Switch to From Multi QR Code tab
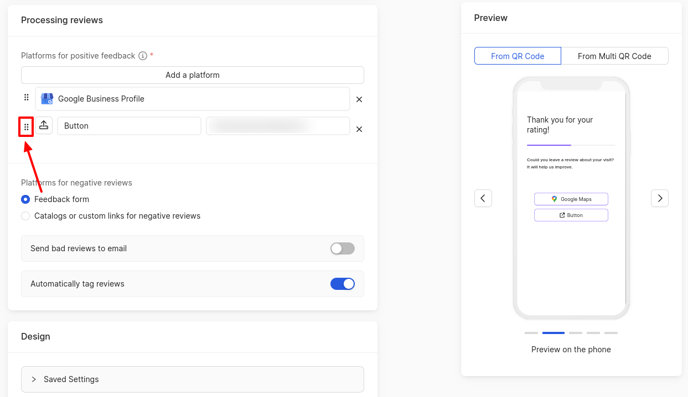The image size is (688, 397). (x=614, y=56)
